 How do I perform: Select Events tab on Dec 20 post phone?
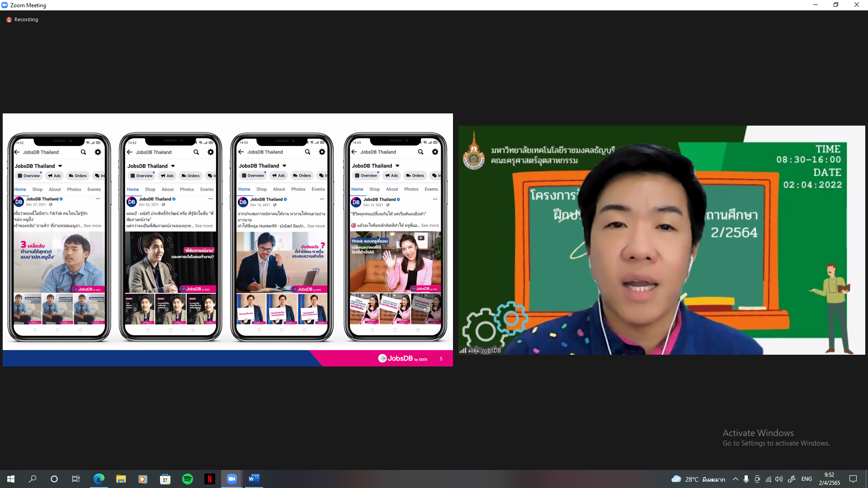tap(207, 189)
